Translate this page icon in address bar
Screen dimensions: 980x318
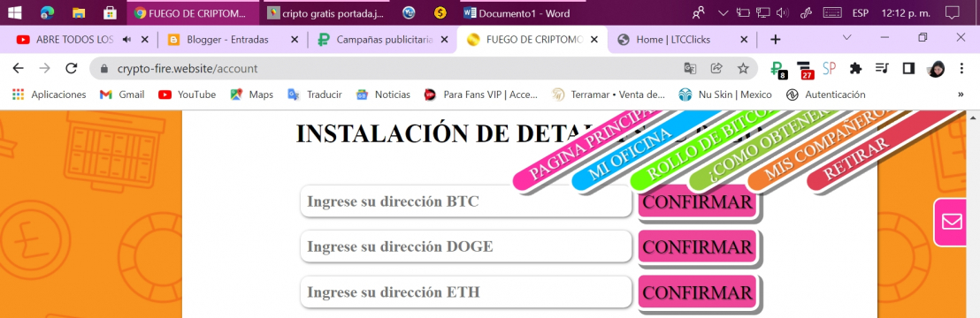click(x=689, y=68)
